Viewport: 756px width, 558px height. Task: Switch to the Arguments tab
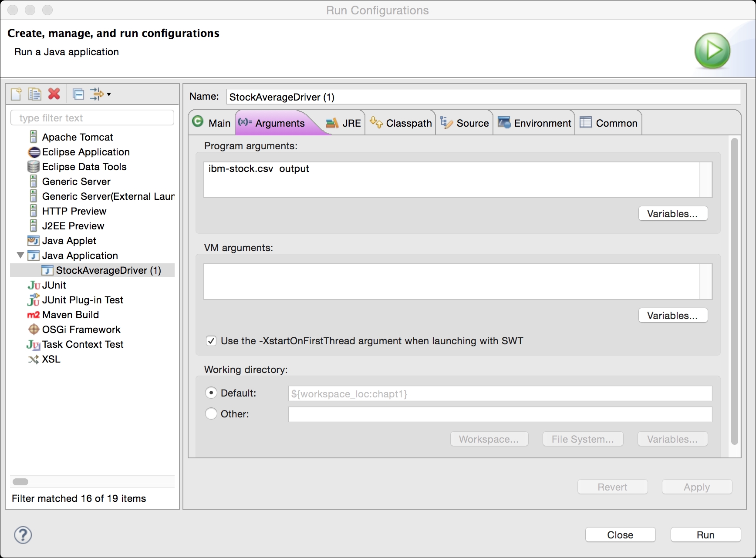(279, 123)
